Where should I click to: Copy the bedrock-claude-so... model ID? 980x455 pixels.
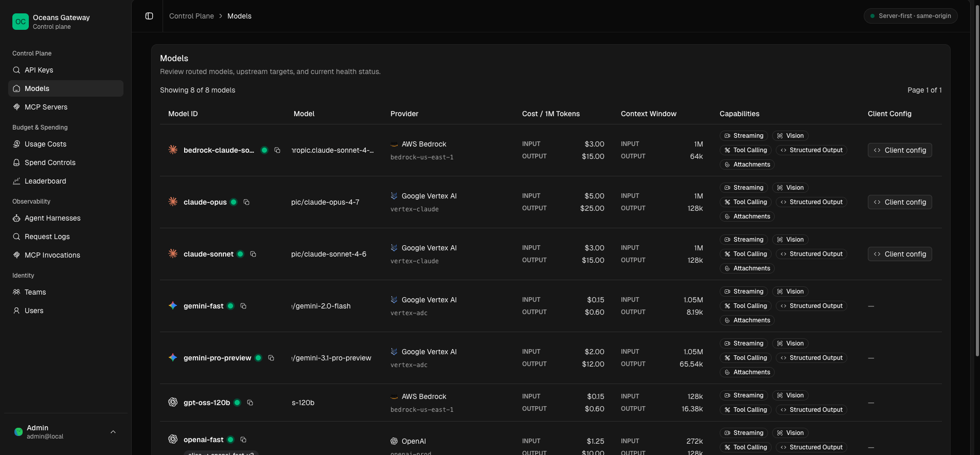pyautogui.click(x=277, y=150)
